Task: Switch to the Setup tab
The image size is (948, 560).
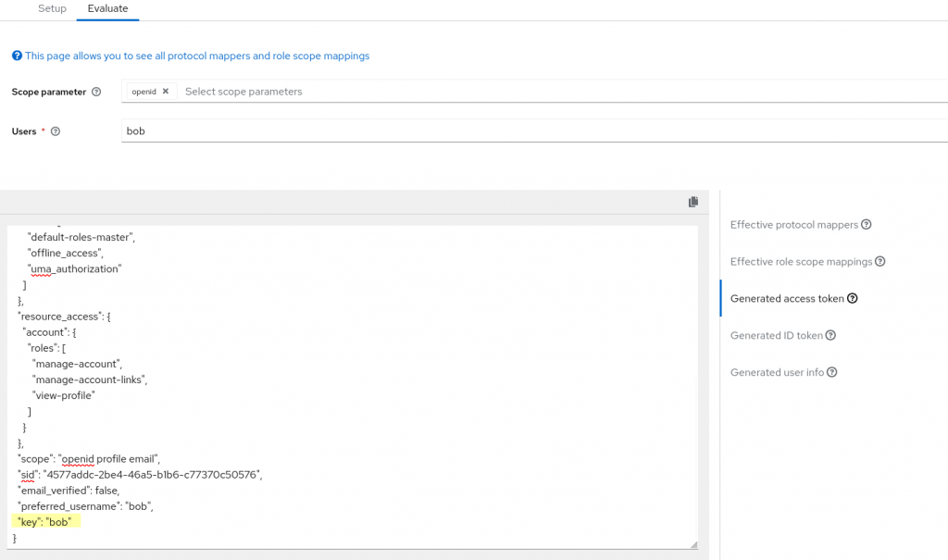Action: (x=52, y=8)
